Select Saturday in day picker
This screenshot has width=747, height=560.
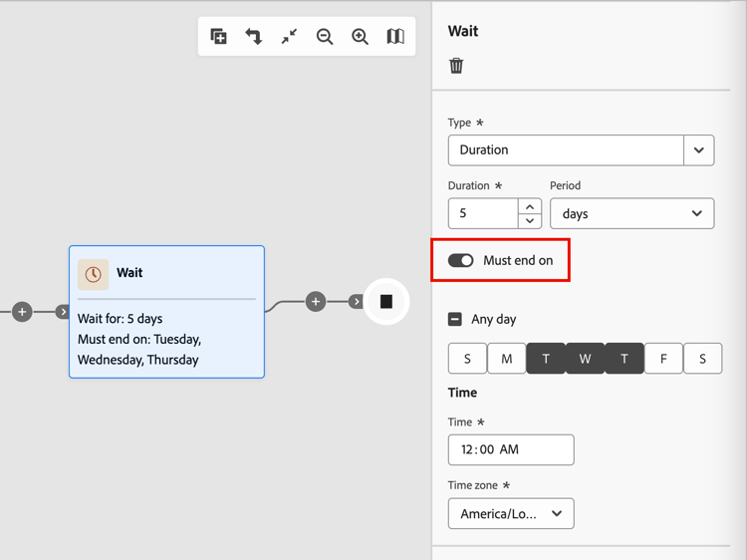click(703, 359)
